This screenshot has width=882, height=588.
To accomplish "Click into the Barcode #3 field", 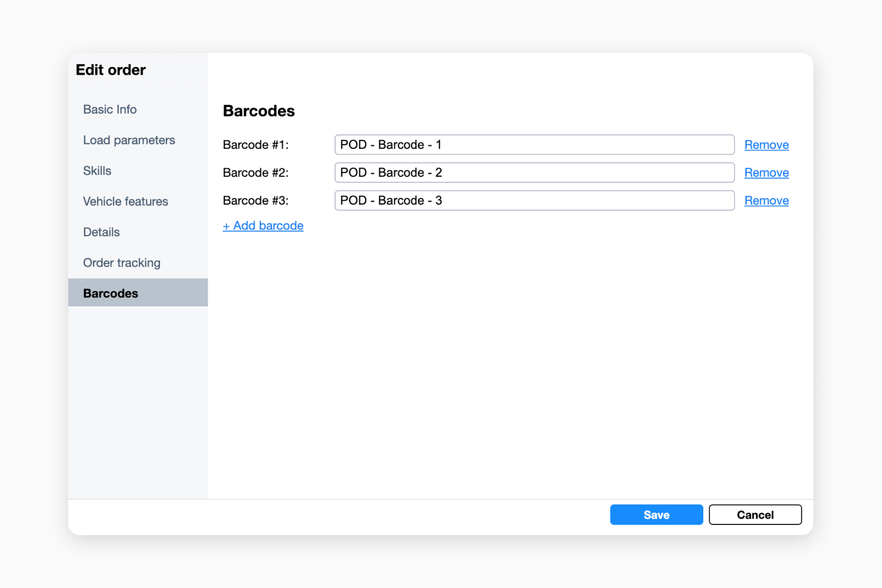I will point(534,201).
